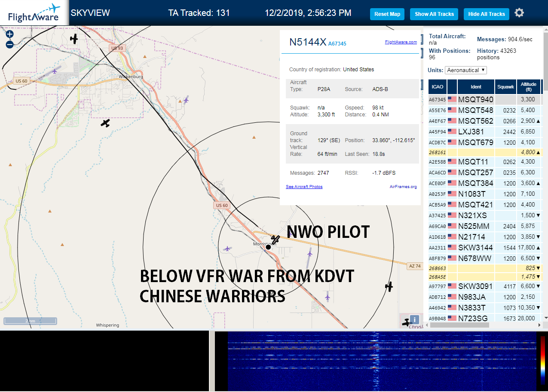Click the FlightAware logo
This screenshot has width=548, height=392.
tap(34, 13)
